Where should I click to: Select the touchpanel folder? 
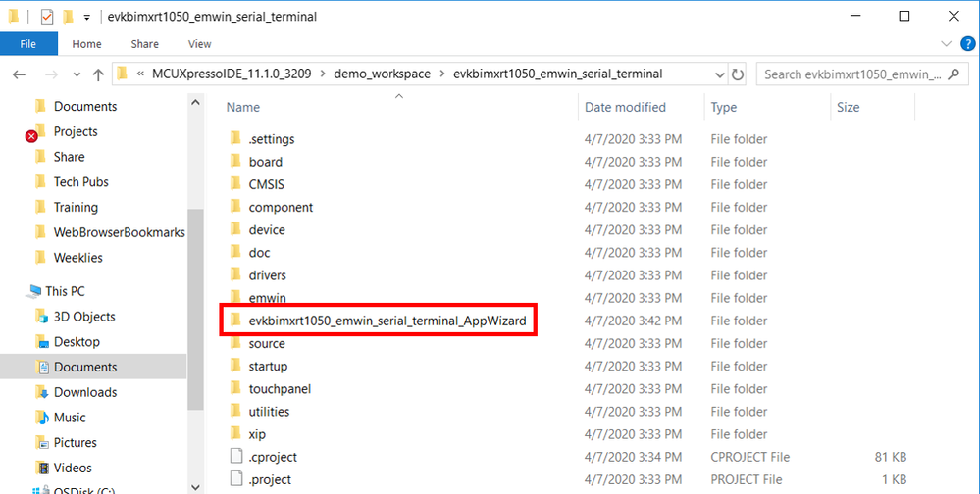click(x=280, y=389)
